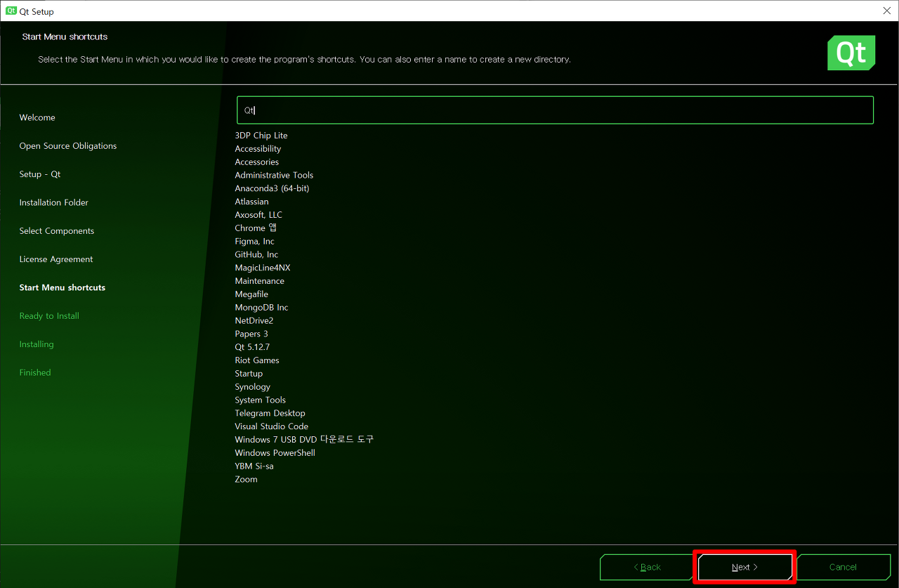Choose Riot Games entry
The image size is (899, 588).
tap(257, 360)
